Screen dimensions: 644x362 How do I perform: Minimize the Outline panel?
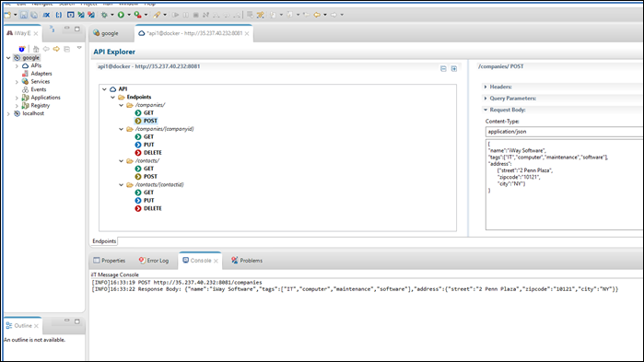(x=67, y=321)
